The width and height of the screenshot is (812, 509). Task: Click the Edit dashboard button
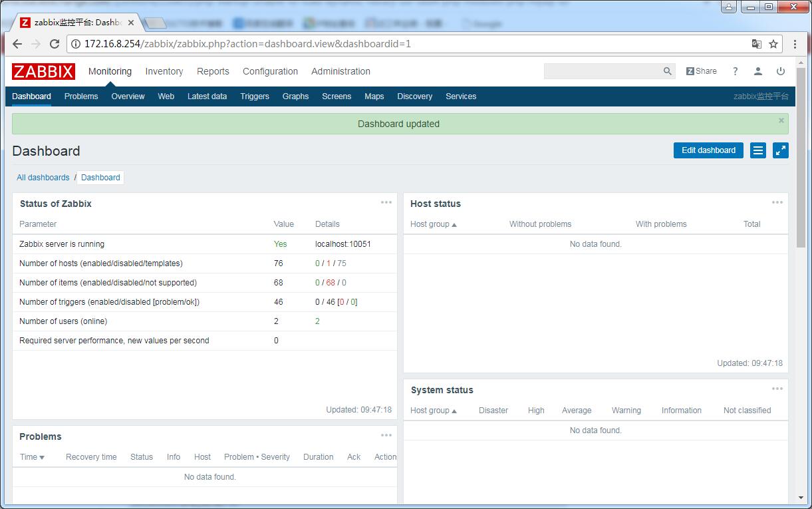(x=708, y=150)
